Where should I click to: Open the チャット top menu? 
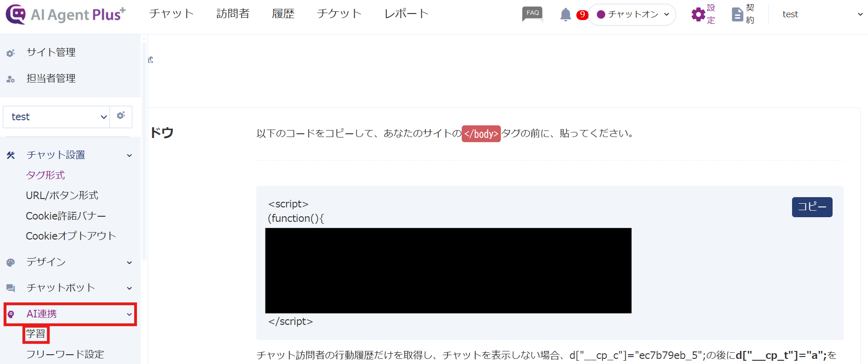[x=171, y=14]
